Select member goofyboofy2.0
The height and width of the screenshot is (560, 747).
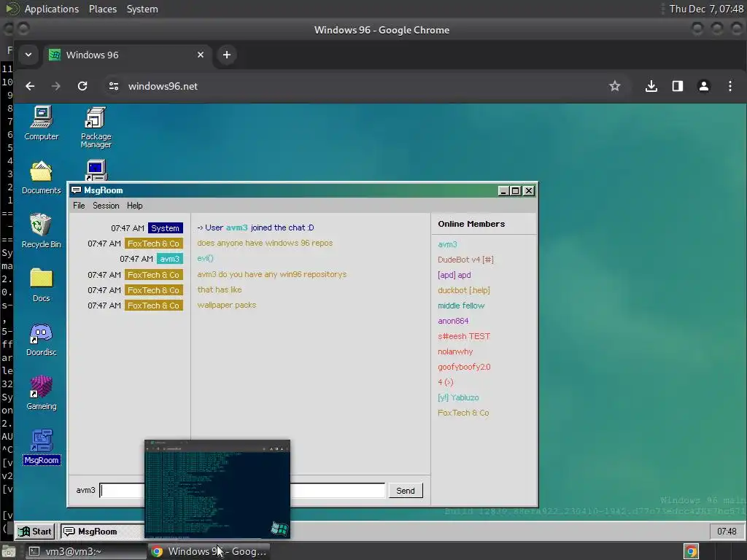464,367
